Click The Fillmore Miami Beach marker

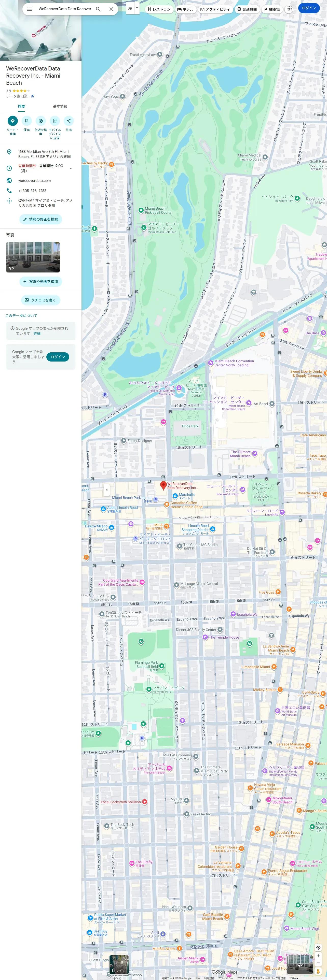click(255, 453)
